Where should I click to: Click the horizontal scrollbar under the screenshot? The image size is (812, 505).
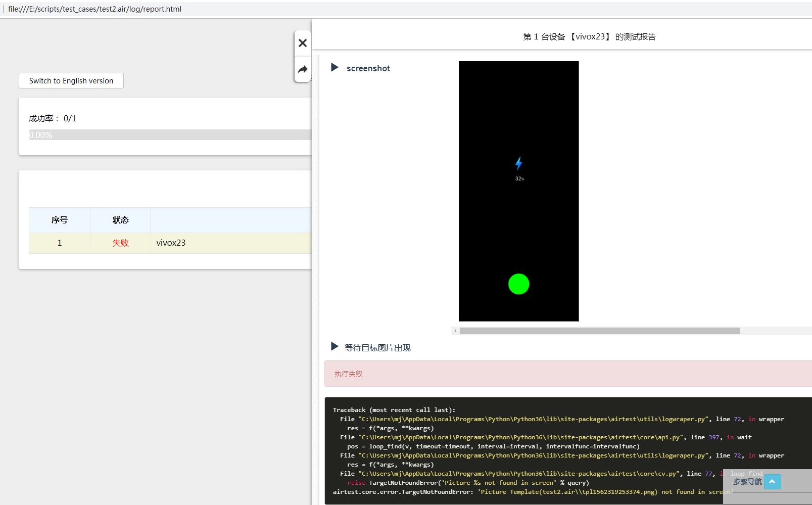point(600,331)
